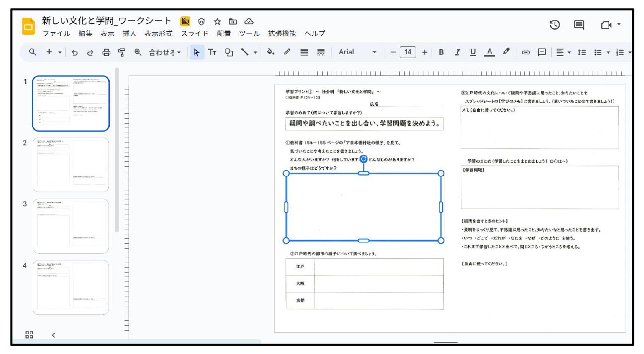Click the shape insert tool
Screen dimensions: 644x354
point(228,52)
